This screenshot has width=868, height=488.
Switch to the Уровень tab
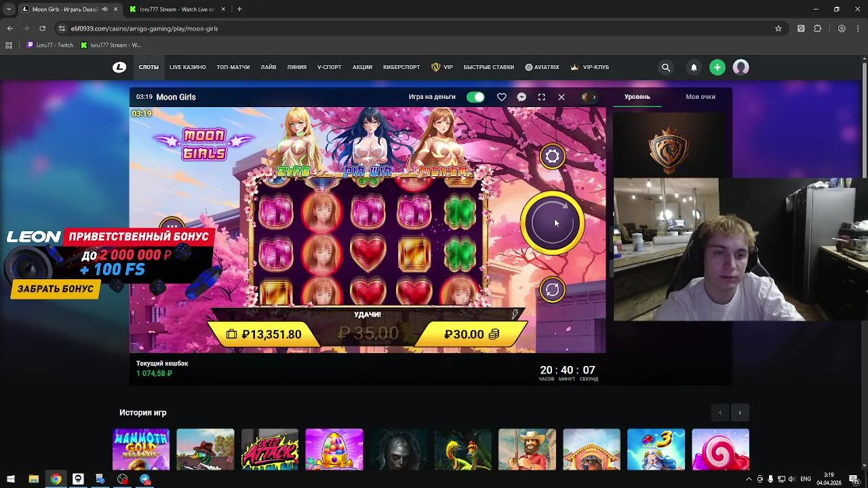click(x=637, y=97)
